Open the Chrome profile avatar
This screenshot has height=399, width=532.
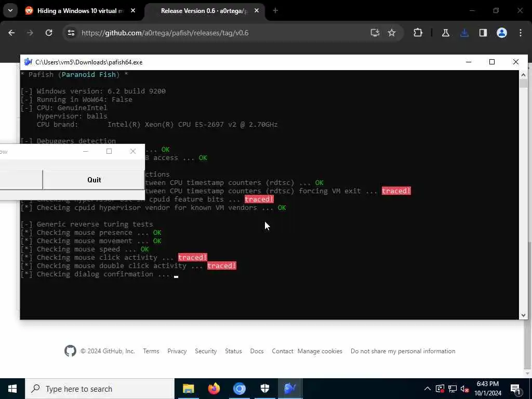[502, 33]
